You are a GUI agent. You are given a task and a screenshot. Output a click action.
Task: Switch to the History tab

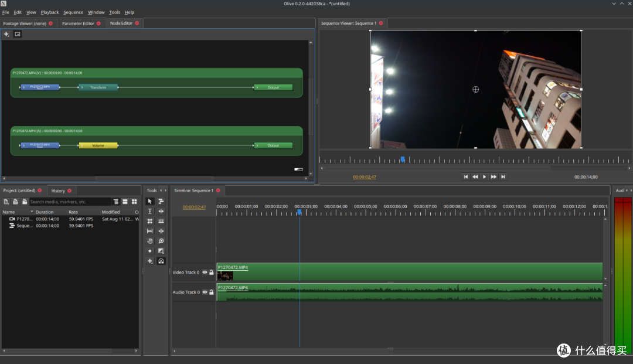[x=58, y=191]
